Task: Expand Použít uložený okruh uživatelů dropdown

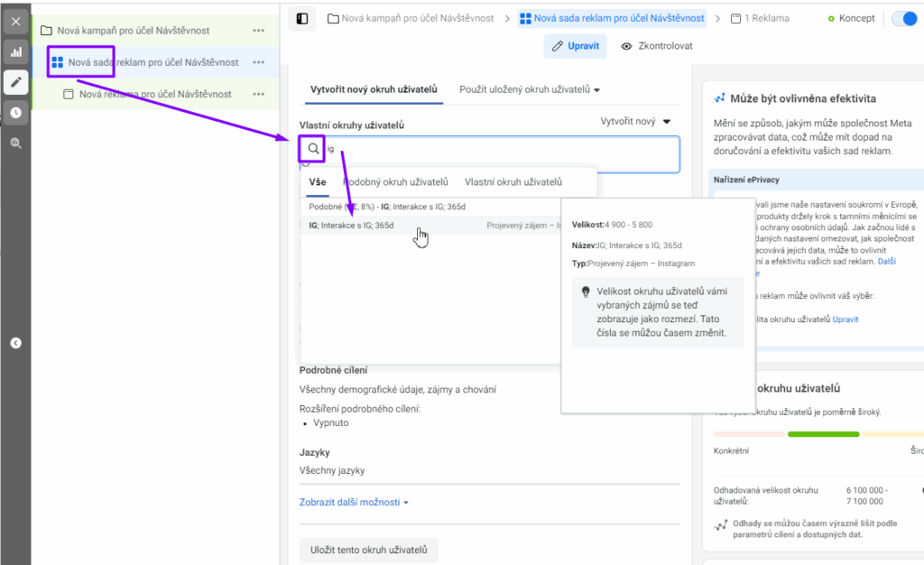Action: (530, 89)
